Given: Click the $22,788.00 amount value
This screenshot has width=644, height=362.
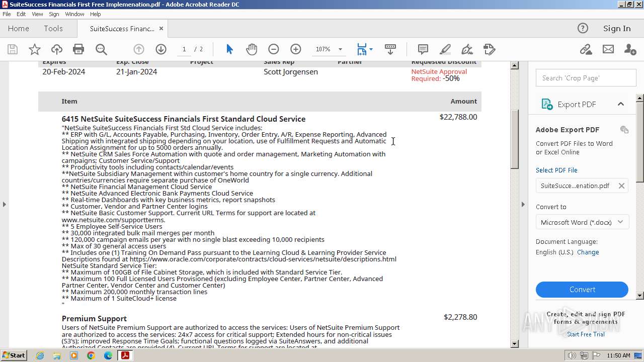Looking at the screenshot, I should pyautogui.click(x=458, y=117).
